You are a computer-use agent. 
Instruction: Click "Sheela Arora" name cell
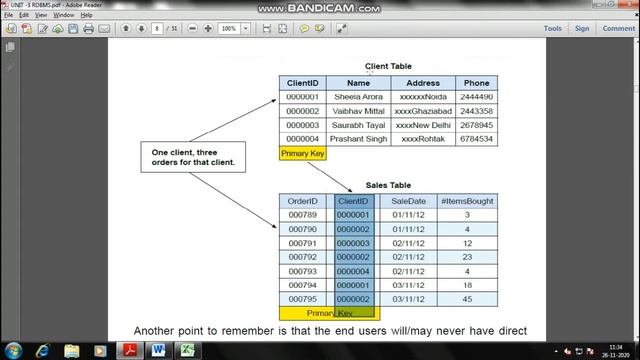click(x=358, y=97)
